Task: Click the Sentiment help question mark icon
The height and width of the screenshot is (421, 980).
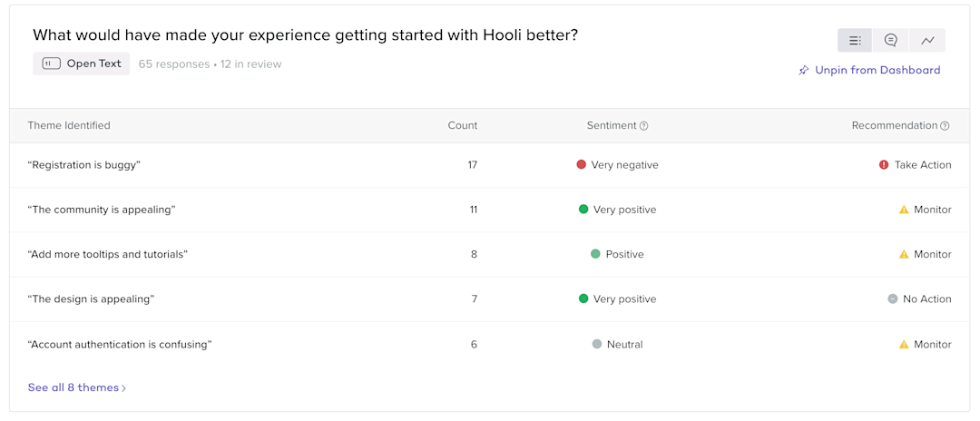Action: click(644, 126)
